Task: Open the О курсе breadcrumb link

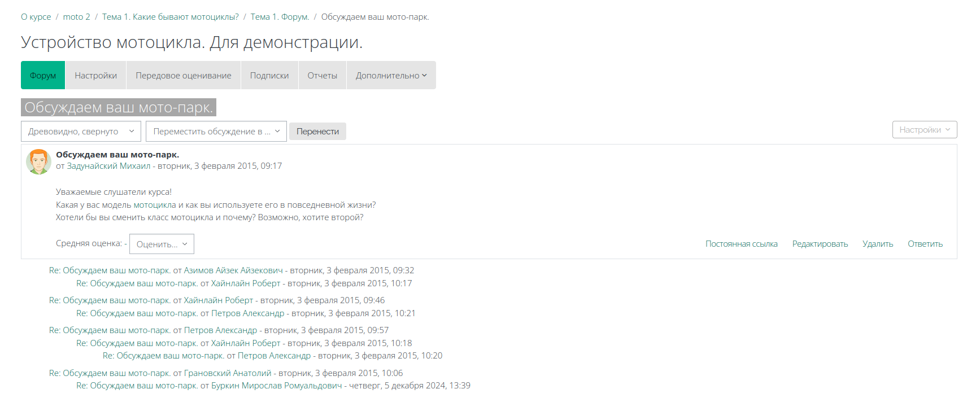Action: click(x=36, y=17)
